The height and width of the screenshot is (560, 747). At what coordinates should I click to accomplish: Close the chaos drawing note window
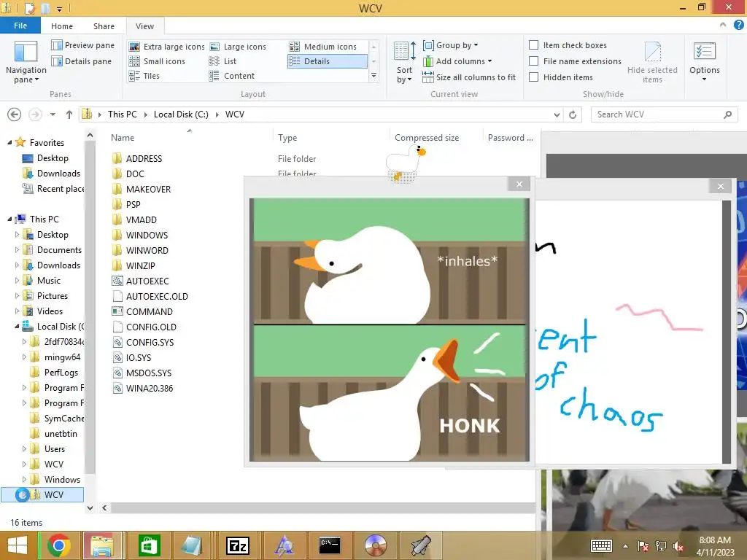coord(721,186)
